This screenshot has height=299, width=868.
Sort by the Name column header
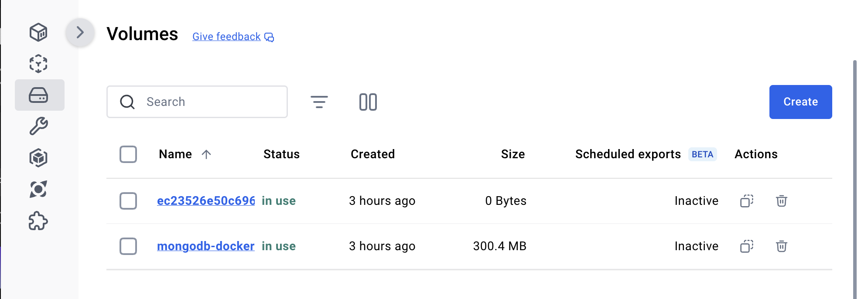click(x=175, y=154)
